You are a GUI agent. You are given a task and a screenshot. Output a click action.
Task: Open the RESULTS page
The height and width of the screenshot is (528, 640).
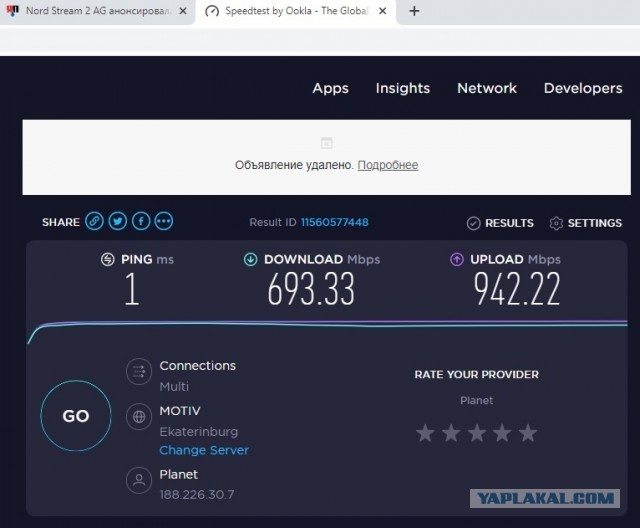509,223
